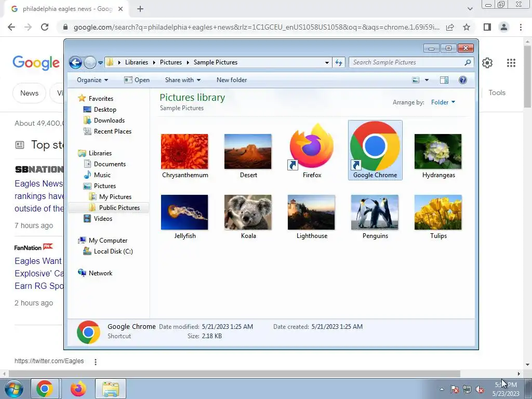
Task: Click the change view icon
Action: point(416,80)
